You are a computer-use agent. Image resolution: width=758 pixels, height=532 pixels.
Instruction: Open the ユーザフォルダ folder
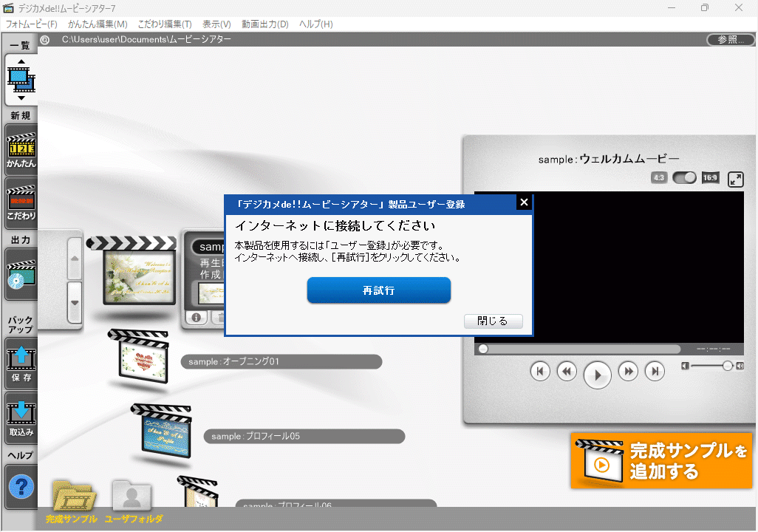click(132, 501)
